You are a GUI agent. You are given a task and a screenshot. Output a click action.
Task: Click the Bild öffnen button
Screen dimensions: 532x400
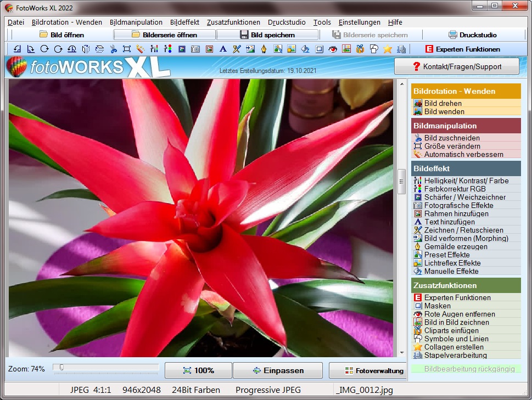coord(62,35)
